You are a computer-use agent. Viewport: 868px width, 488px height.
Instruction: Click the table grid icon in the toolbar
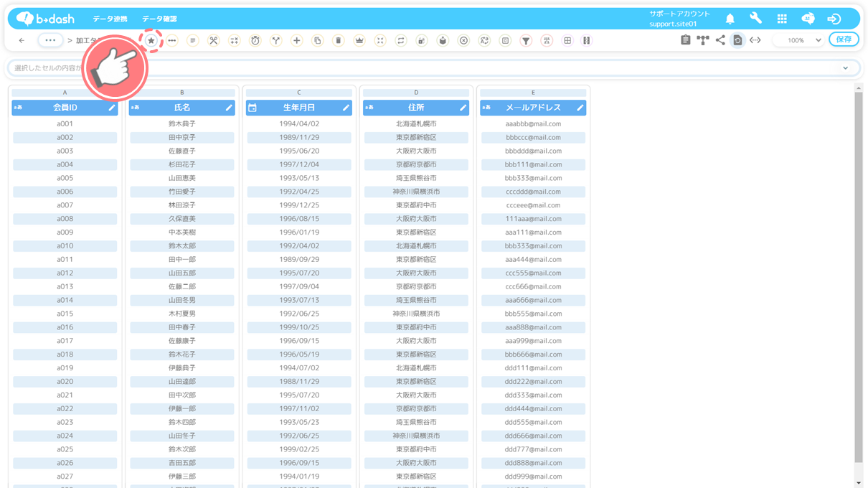[x=567, y=41]
